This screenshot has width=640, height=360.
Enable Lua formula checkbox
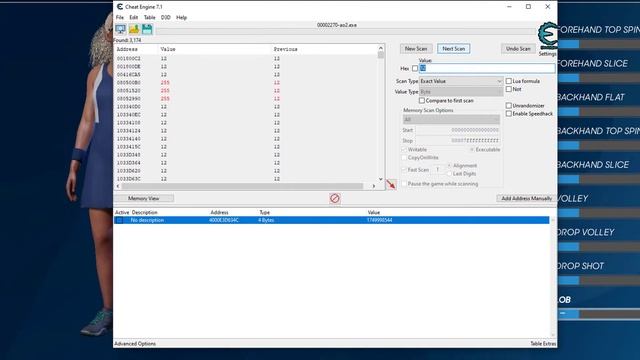[x=509, y=81]
